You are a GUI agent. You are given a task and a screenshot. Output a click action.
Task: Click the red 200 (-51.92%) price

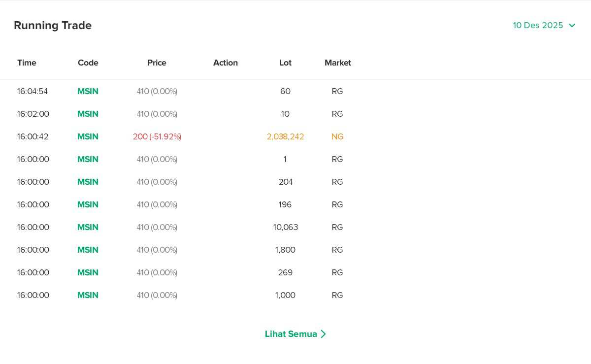[157, 137]
